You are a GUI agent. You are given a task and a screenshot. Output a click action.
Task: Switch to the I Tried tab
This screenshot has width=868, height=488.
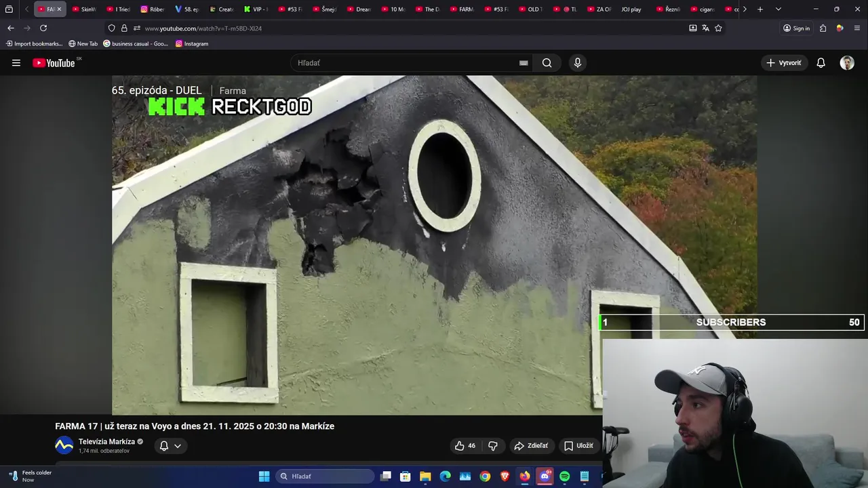click(x=119, y=9)
